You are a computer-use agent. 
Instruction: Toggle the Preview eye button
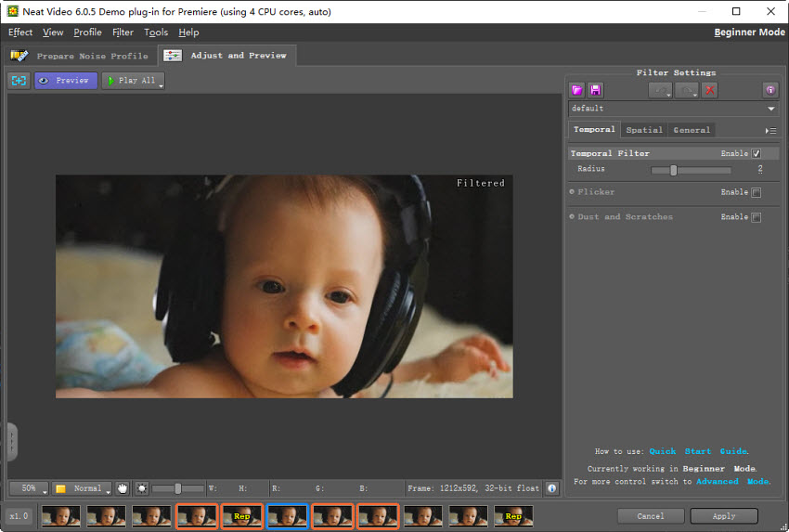(66, 81)
